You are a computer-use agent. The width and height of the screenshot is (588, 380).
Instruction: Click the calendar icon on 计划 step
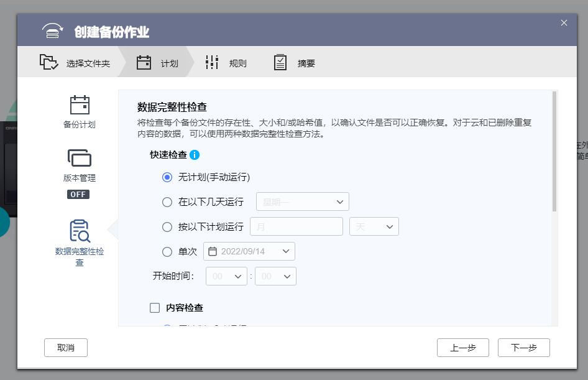pyautogui.click(x=144, y=62)
